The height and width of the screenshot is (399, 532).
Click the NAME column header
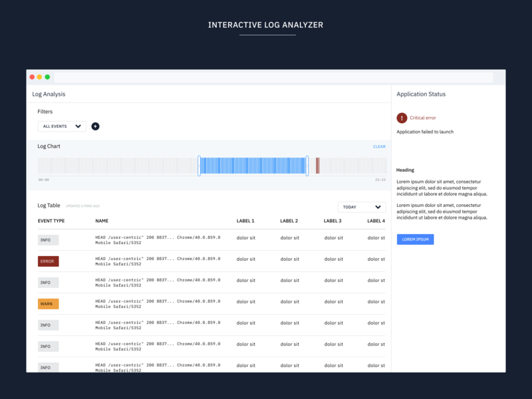pos(102,221)
